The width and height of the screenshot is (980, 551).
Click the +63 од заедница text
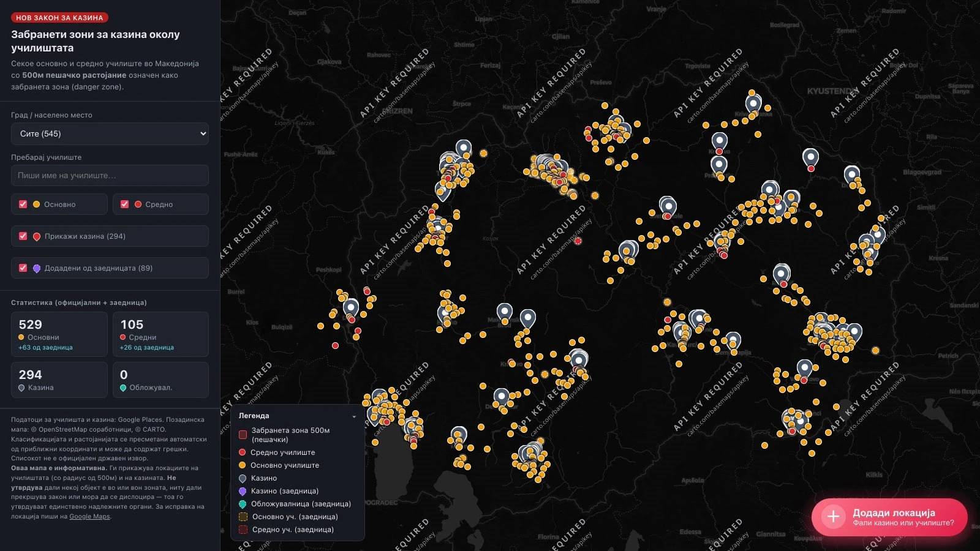click(45, 347)
